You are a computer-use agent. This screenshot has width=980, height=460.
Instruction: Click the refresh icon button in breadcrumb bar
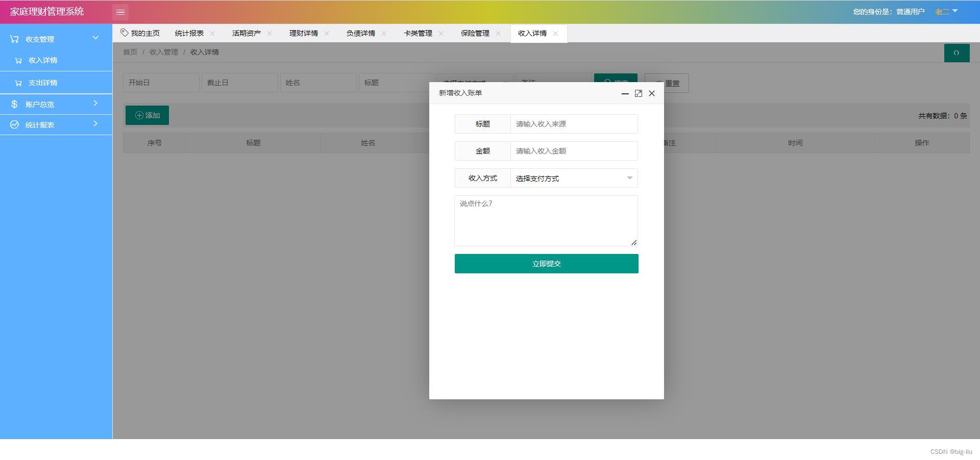[x=957, y=53]
